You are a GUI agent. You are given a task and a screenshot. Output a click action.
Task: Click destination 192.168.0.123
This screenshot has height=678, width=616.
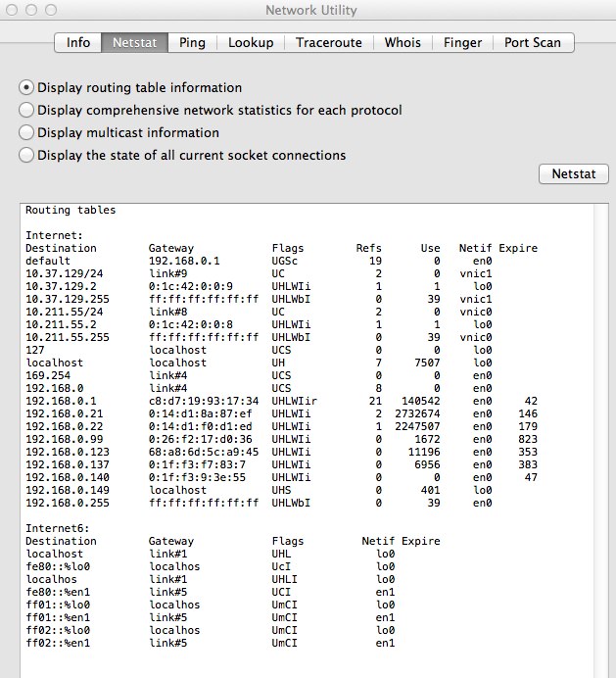point(68,453)
